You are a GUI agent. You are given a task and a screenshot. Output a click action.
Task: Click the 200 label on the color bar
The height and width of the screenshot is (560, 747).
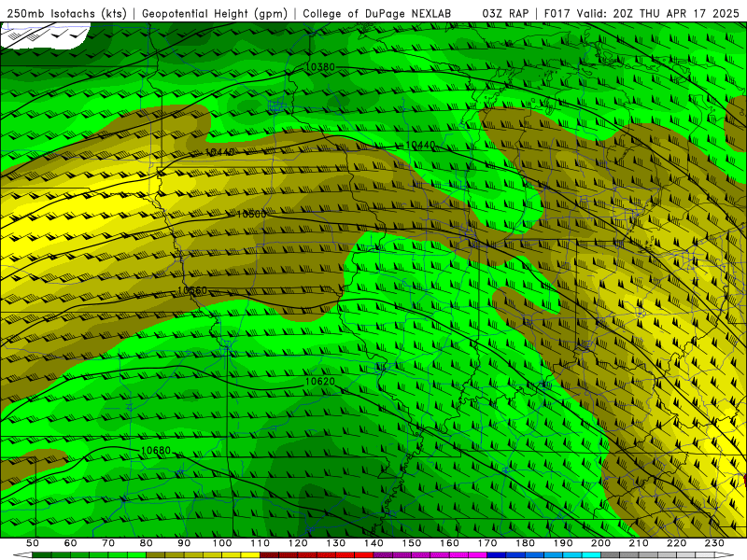600,543
